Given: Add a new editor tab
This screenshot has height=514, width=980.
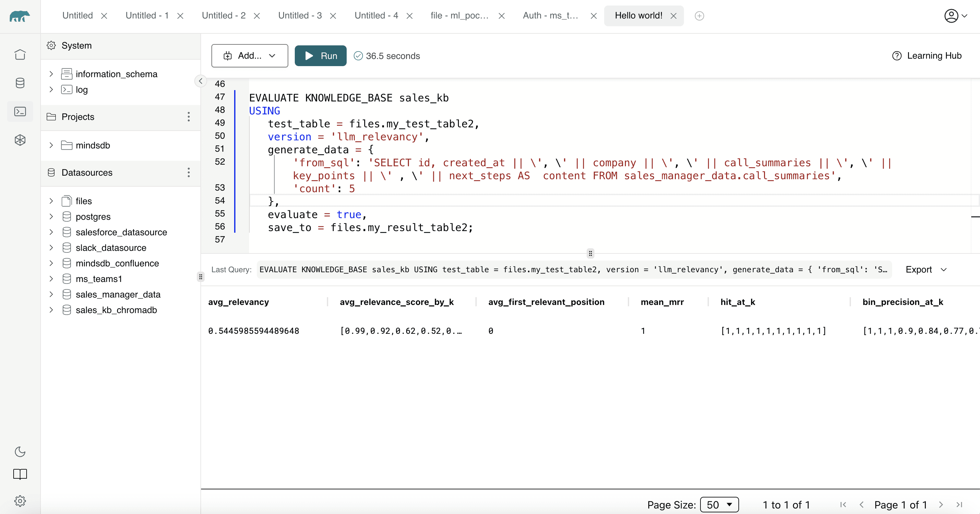Looking at the screenshot, I should point(699,16).
